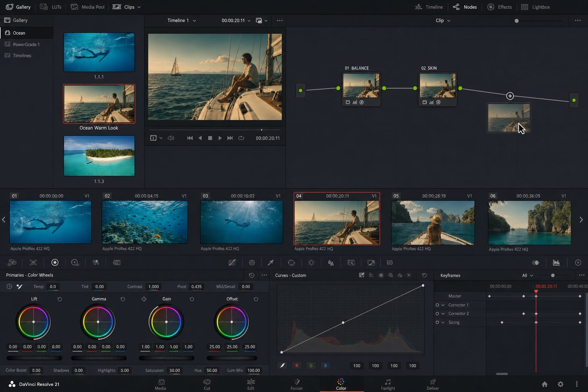Open the HDR palette icon
The width and height of the screenshot is (588, 392).
(x=75, y=263)
